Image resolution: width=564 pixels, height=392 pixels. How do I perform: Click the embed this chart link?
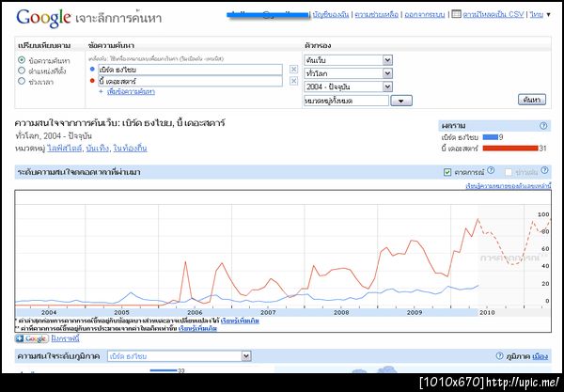65,338
